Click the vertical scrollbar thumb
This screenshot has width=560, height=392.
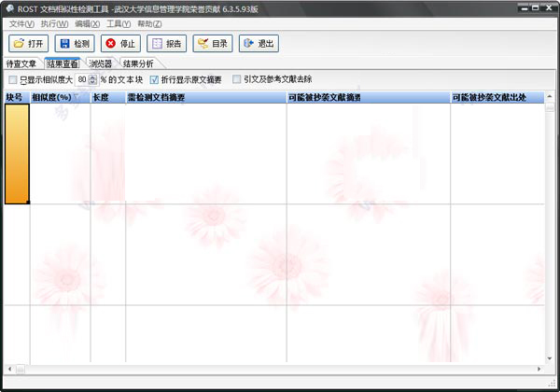coord(550,107)
